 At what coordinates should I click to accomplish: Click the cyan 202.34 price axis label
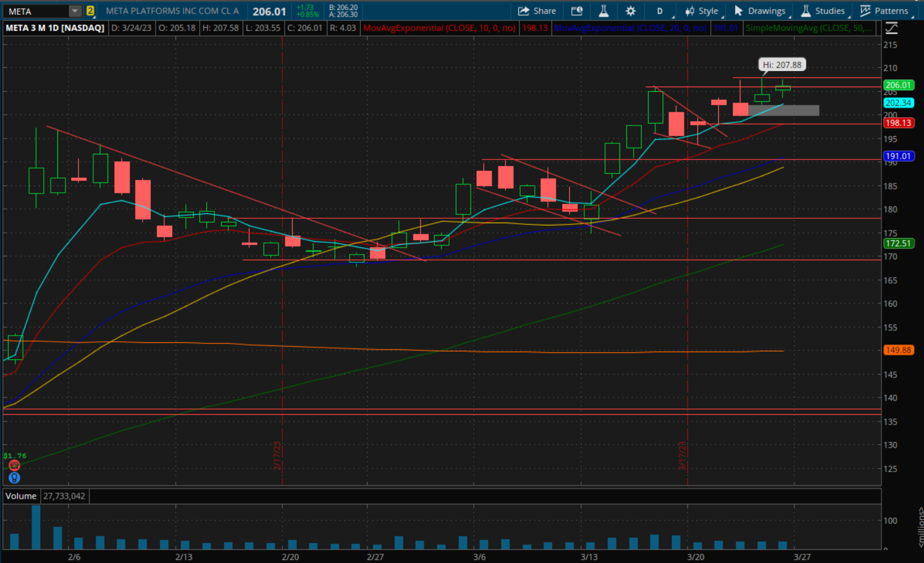tap(898, 103)
